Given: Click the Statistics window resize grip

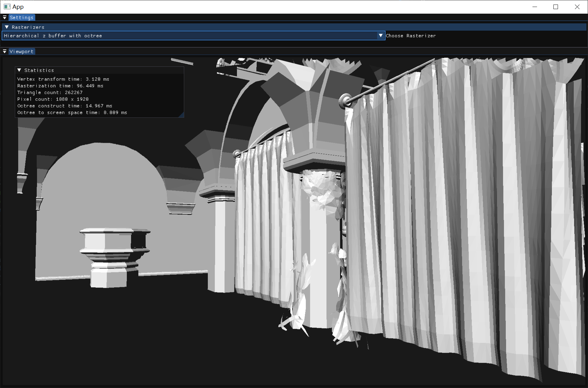Looking at the screenshot, I should (x=182, y=115).
